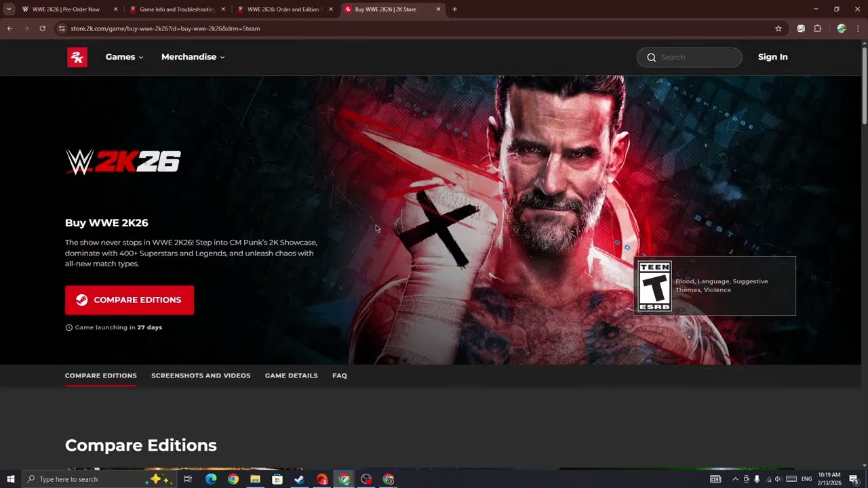The height and width of the screenshot is (488, 868).
Task: Click the Sign In link
Action: tap(772, 57)
